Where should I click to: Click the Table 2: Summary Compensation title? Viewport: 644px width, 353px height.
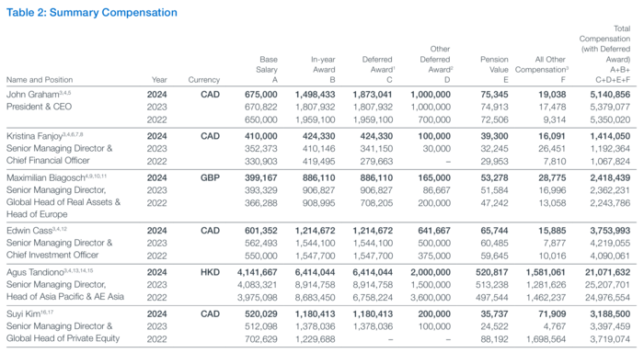tap(92, 12)
